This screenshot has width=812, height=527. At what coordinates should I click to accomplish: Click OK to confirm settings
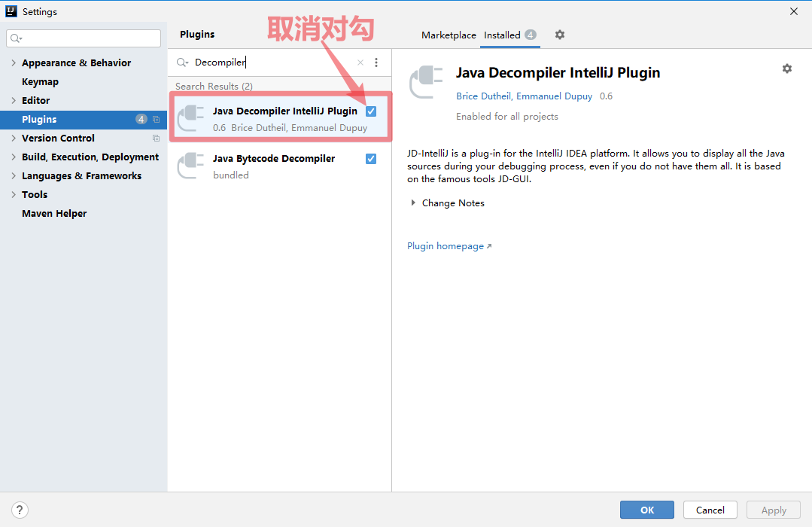pos(646,510)
